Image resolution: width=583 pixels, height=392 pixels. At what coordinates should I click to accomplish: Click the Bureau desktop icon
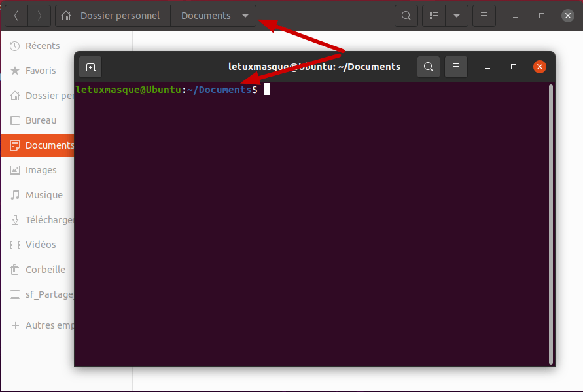[x=15, y=120]
